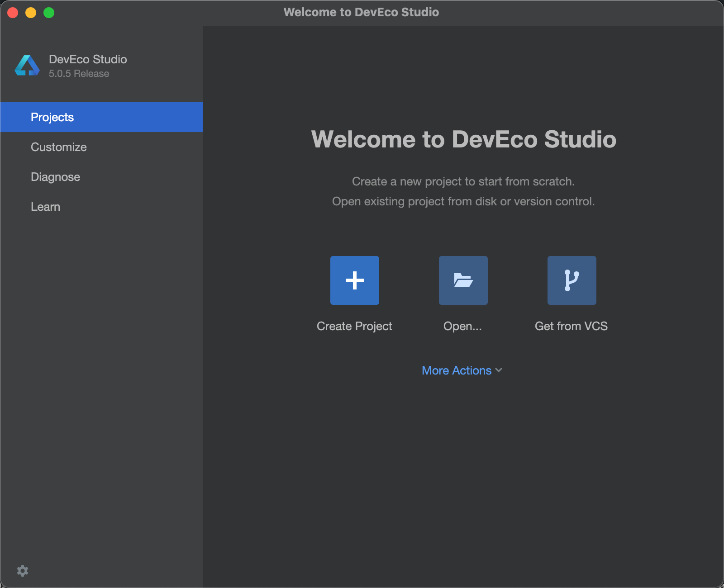Switch to the Customize tab

coord(59,147)
